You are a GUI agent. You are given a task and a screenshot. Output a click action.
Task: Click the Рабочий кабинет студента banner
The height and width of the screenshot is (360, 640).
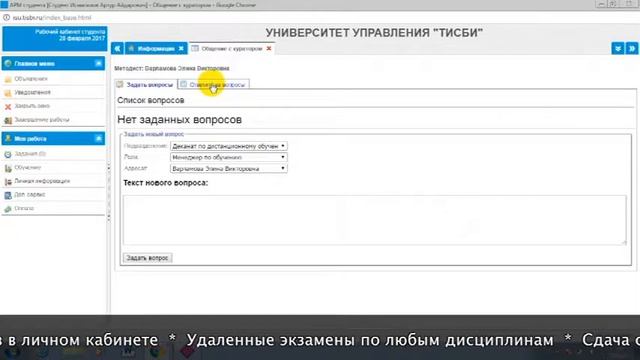[x=55, y=38]
